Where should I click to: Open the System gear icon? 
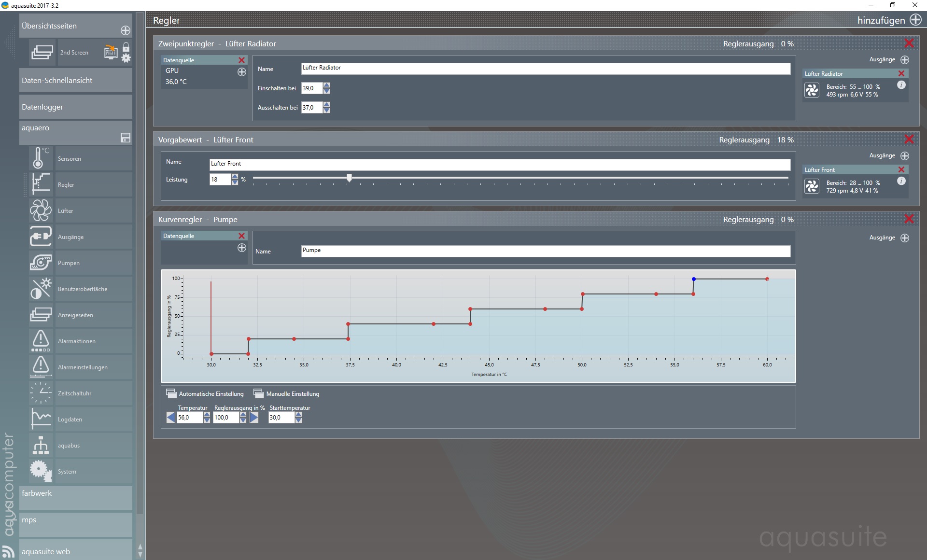click(x=41, y=471)
